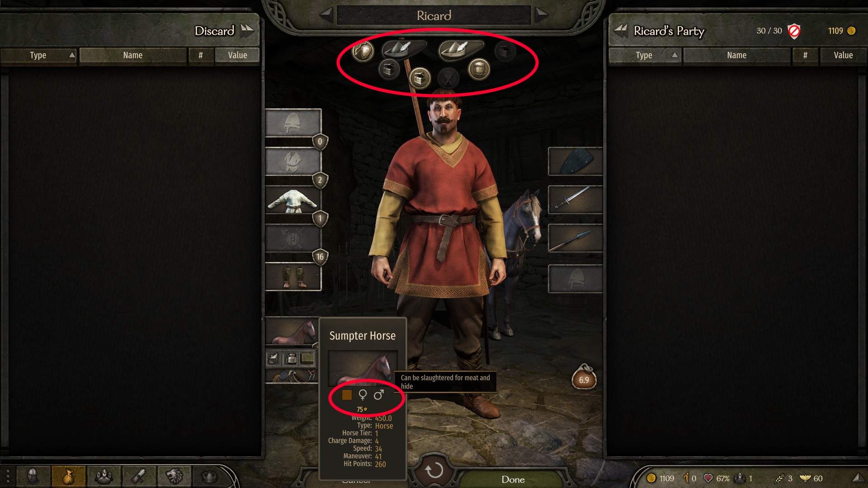
Task: Select the Inventory money-bag tab
Action: (x=68, y=476)
